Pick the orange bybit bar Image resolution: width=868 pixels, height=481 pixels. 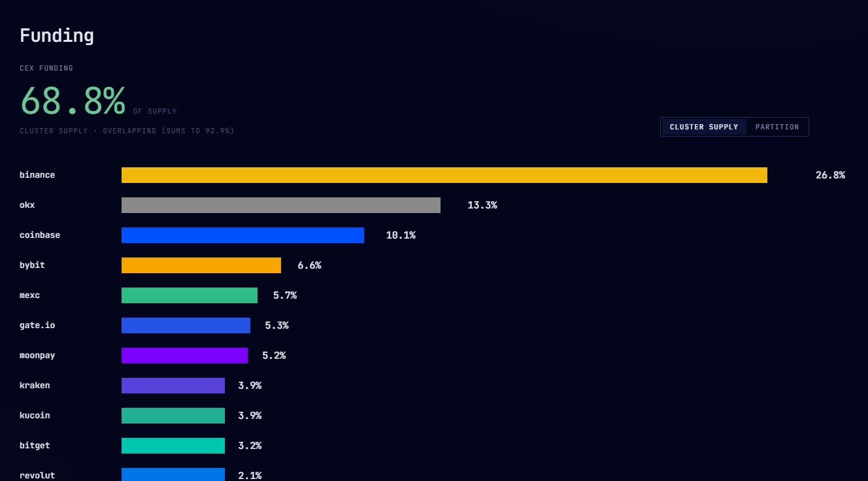point(201,265)
